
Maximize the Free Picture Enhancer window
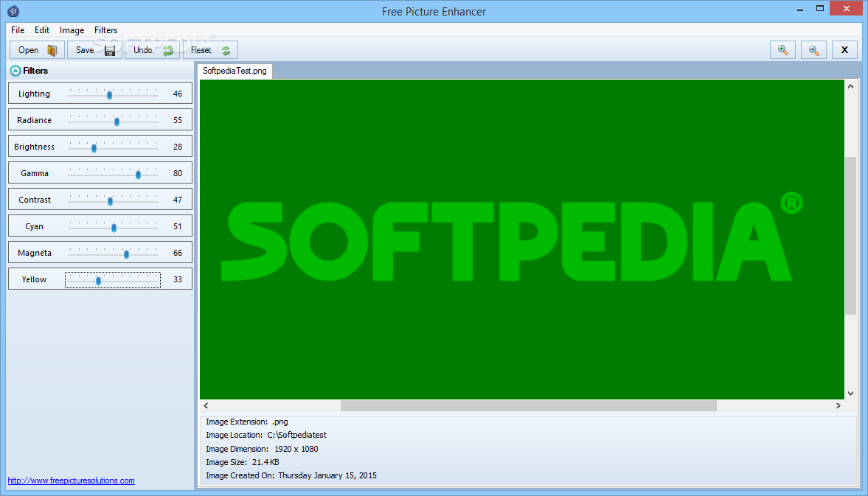pyautogui.click(x=820, y=8)
